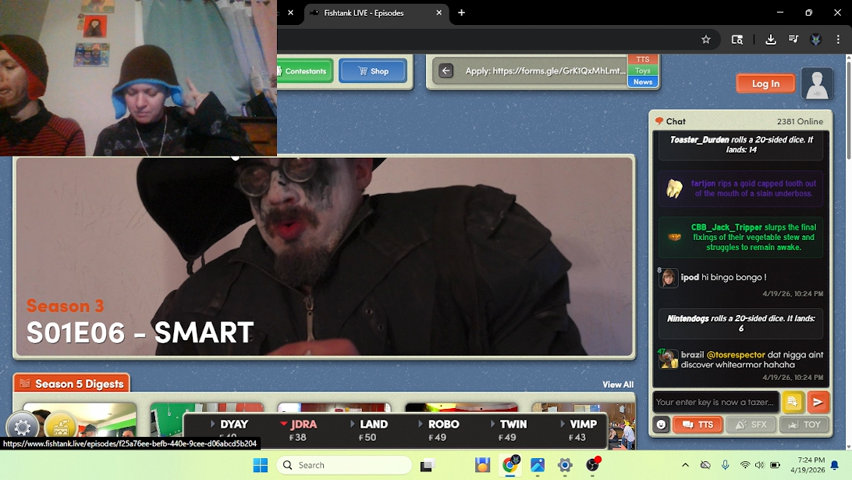Switch ticker to the TTS tab
Viewport: 852px width, 480px height.
pos(643,59)
